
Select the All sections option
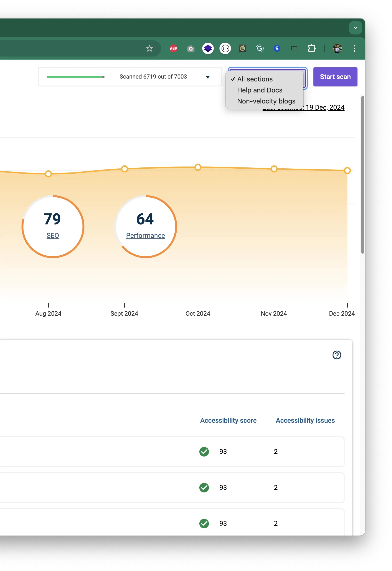coord(255,79)
